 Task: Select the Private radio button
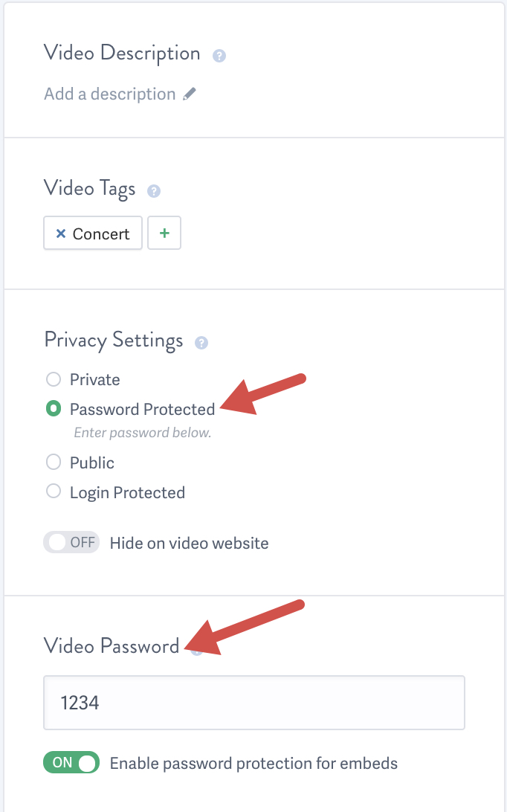pyautogui.click(x=54, y=379)
